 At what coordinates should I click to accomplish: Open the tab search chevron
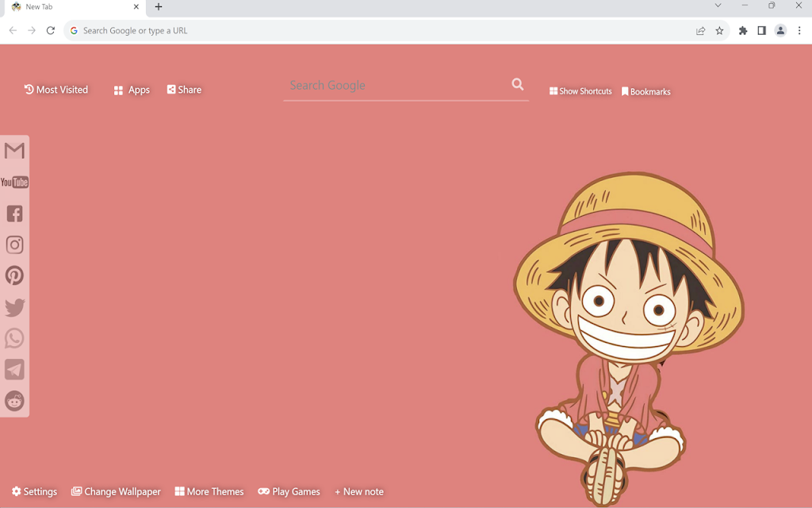[x=718, y=6]
